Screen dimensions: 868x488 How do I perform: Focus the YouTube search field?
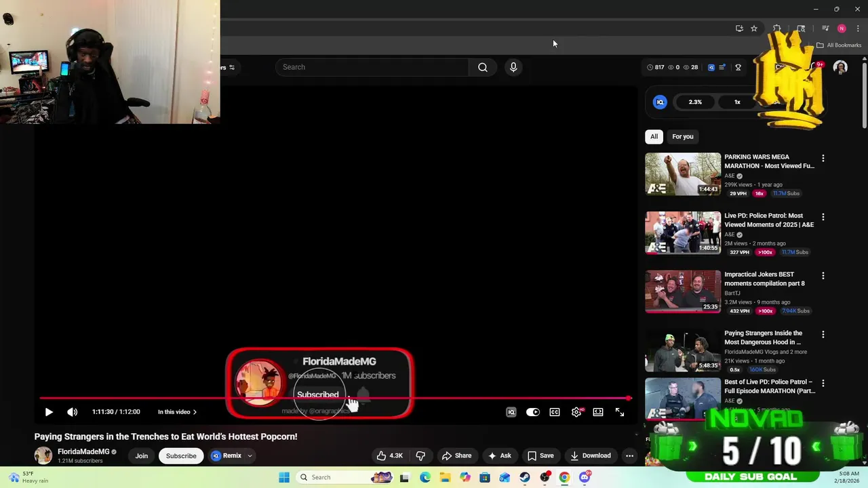point(372,67)
